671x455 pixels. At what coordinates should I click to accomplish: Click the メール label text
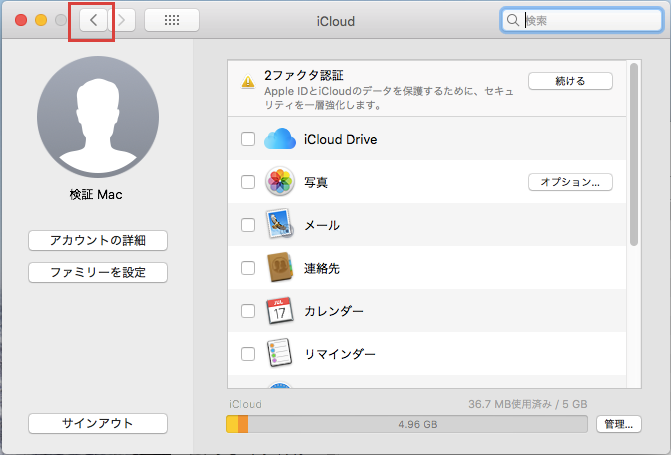[x=322, y=225]
